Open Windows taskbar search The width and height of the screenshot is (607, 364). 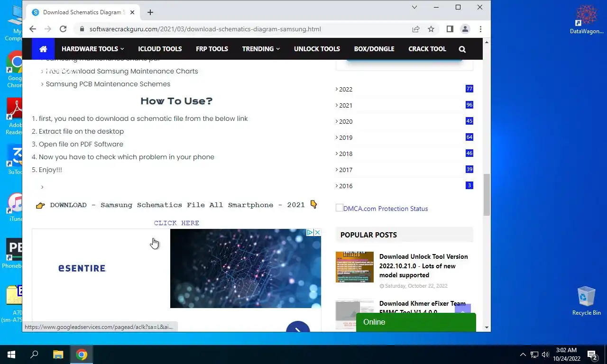tap(34, 354)
